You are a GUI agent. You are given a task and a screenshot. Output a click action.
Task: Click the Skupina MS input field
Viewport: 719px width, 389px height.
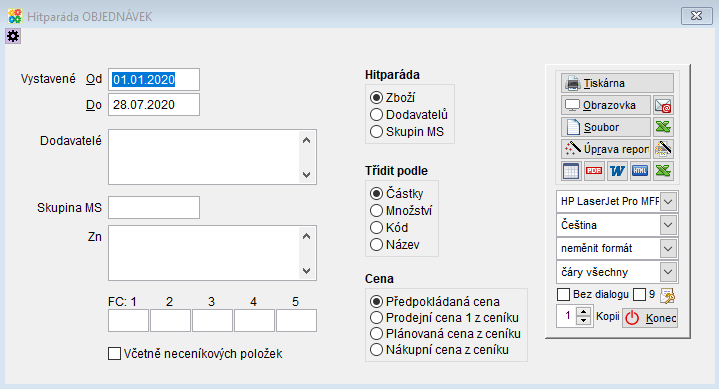(154, 208)
